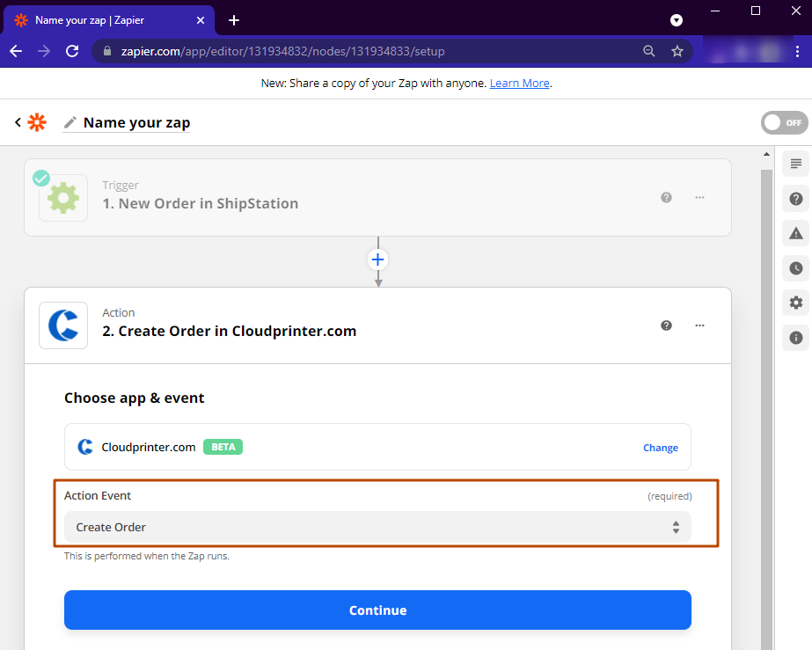Click the 'Change' app link
Viewport: 812px width, 650px height.
click(661, 448)
